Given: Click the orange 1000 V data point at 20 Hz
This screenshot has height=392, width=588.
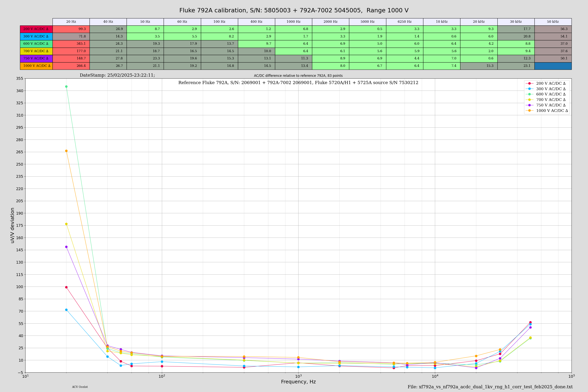Looking at the screenshot, I should (x=66, y=151).
